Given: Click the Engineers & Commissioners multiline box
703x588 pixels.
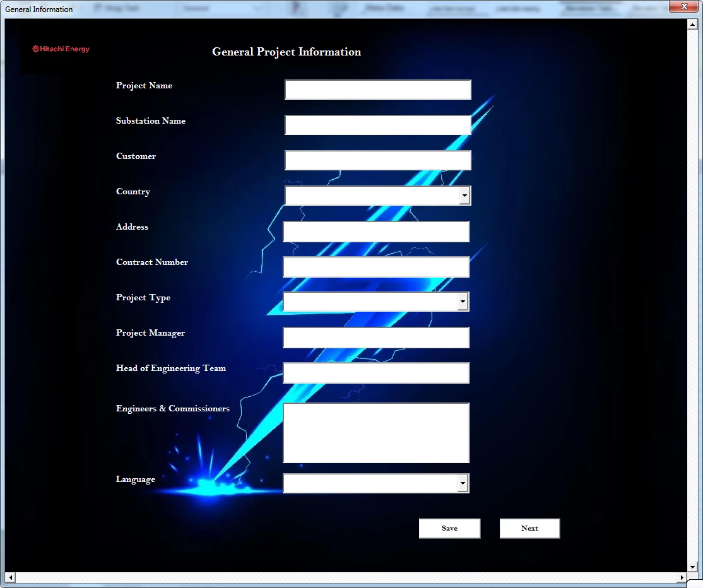Looking at the screenshot, I should click(376, 433).
